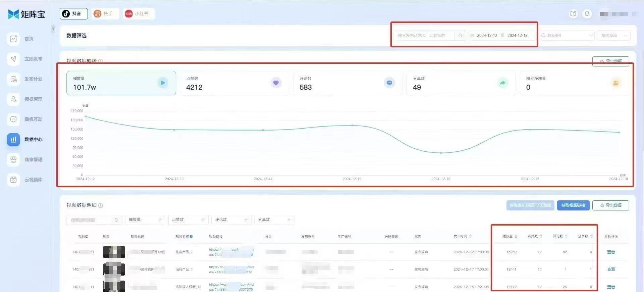Click the sort arrows on 播放量 column header

pyautogui.click(x=516, y=236)
